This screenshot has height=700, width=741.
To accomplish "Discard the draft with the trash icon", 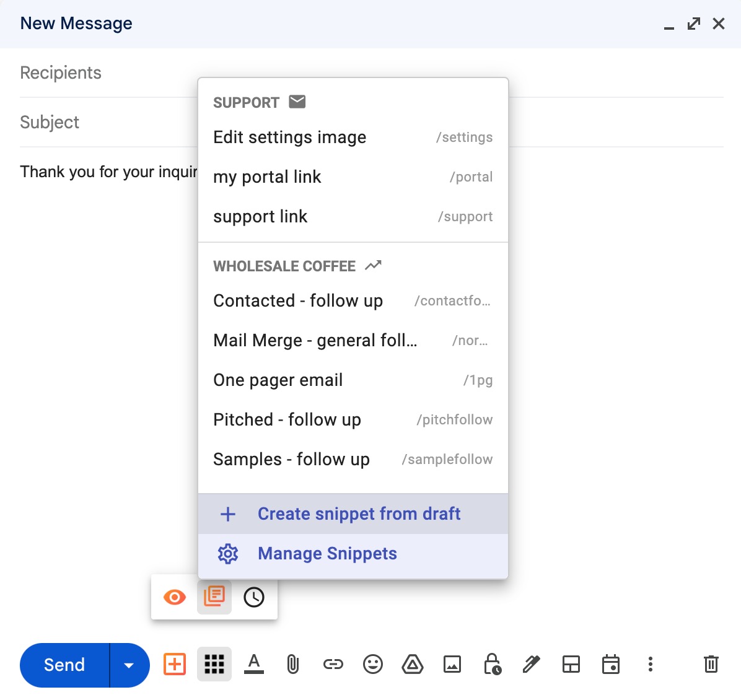I will pyautogui.click(x=710, y=664).
